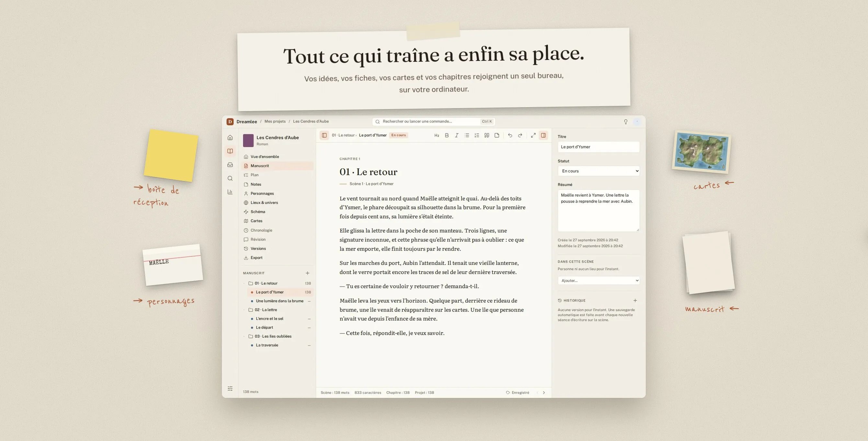Focus the search command bar
This screenshot has height=441, width=868.
coord(434,121)
